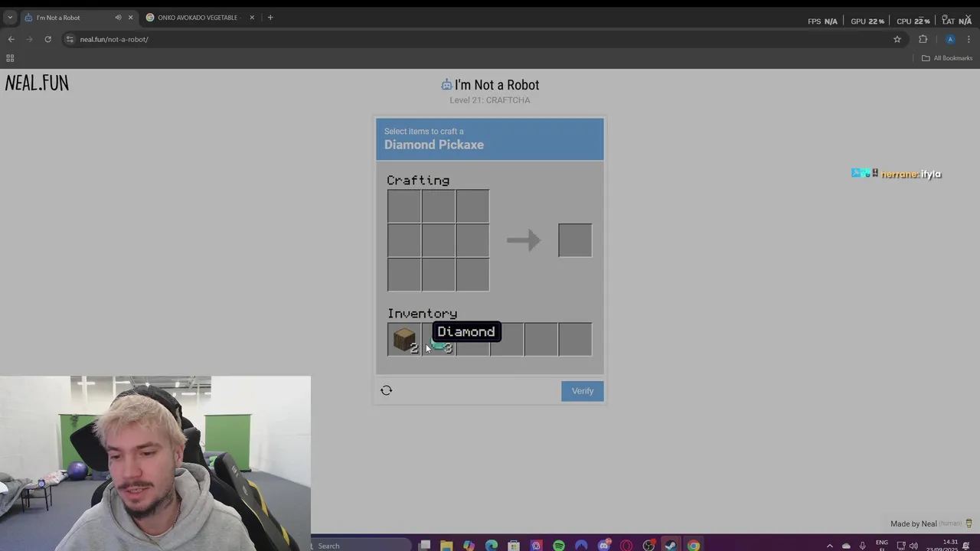
Task: Open Google Chrome from the taskbar
Action: click(x=694, y=546)
